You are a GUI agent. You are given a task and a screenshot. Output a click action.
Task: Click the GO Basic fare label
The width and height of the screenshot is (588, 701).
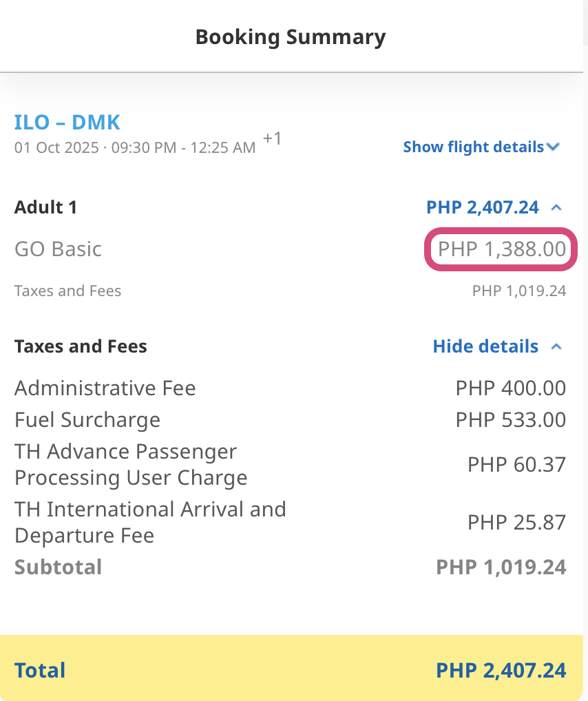[x=58, y=249]
